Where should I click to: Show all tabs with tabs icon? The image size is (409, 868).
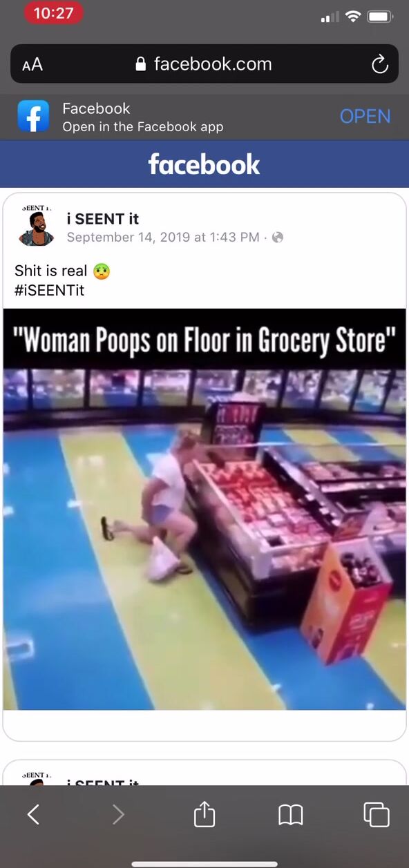(x=377, y=815)
